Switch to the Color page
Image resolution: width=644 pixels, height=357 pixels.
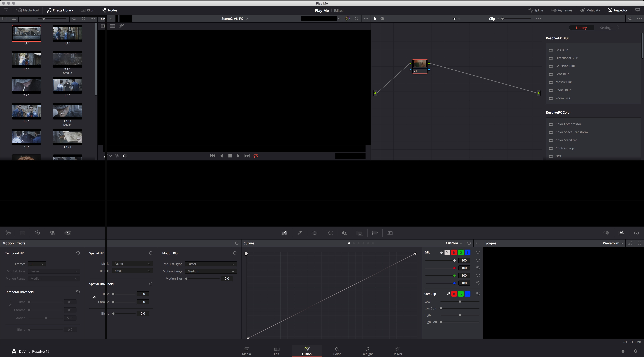pos(337,351)
